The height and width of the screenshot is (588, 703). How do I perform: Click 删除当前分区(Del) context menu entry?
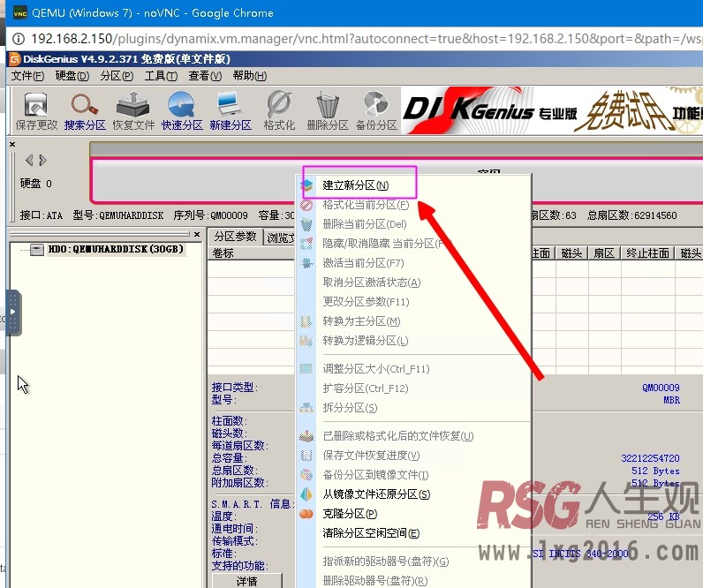point(413,224)
